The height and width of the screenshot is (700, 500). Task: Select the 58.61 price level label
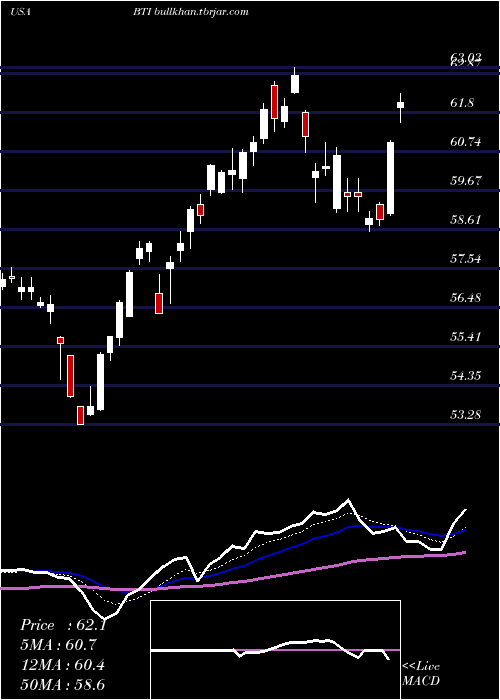point(466,220)
